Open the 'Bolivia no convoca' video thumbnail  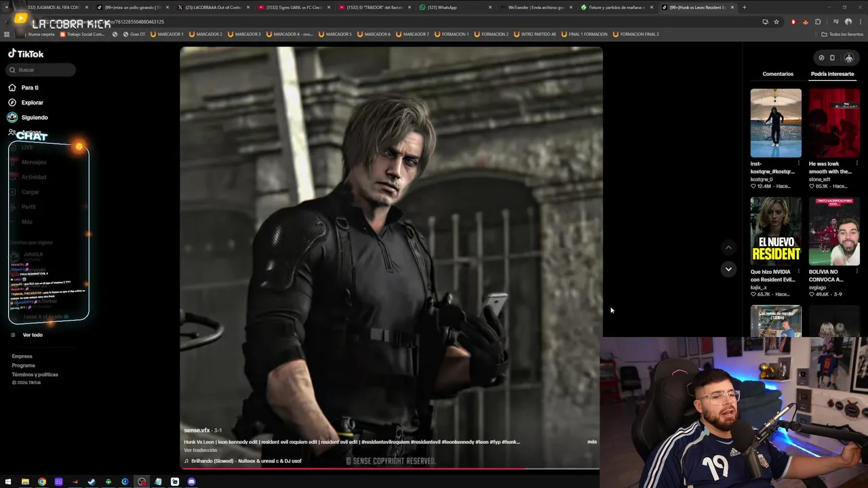tap(834, 231)
